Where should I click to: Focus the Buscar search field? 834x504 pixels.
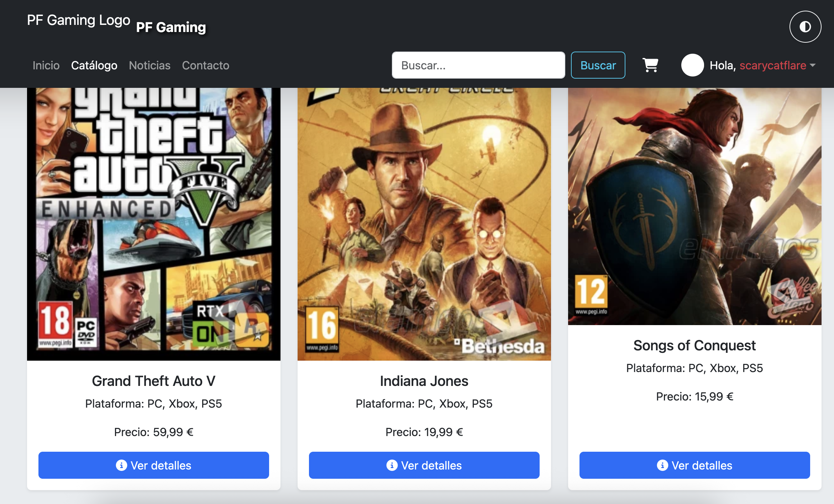(478, 65)
